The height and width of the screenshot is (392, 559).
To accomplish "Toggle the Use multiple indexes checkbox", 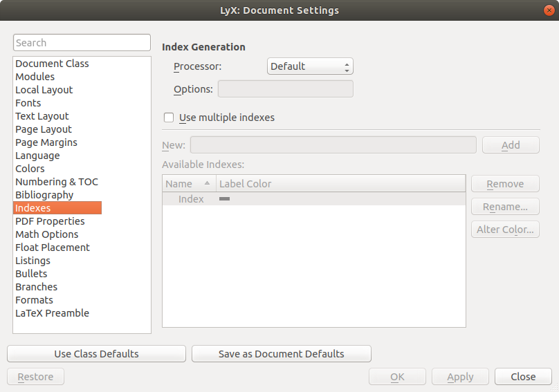I will point(169,118).
